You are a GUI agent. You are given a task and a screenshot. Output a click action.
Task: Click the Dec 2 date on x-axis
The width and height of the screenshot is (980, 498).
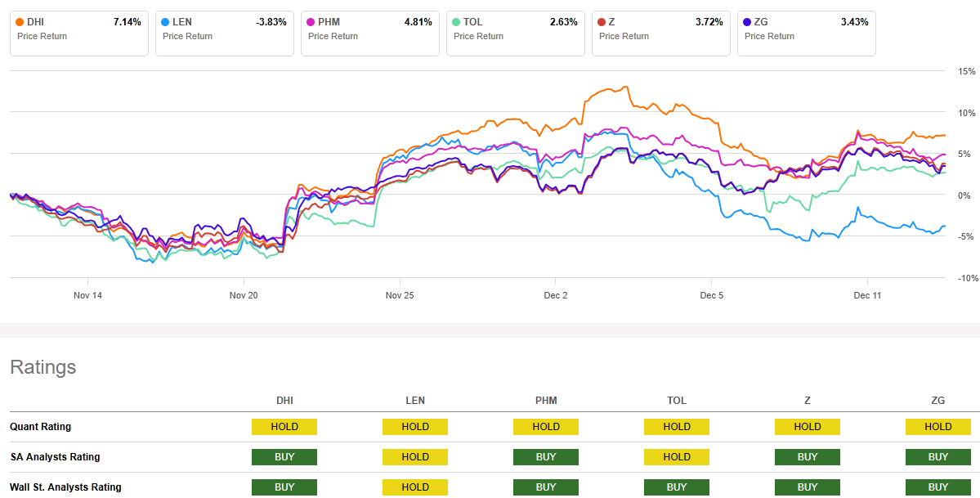[556, 295]
